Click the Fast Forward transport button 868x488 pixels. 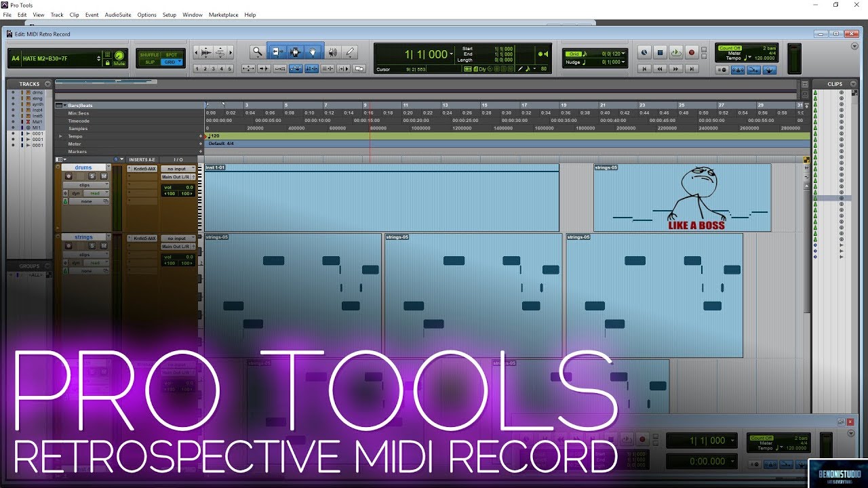pos(675,68)
